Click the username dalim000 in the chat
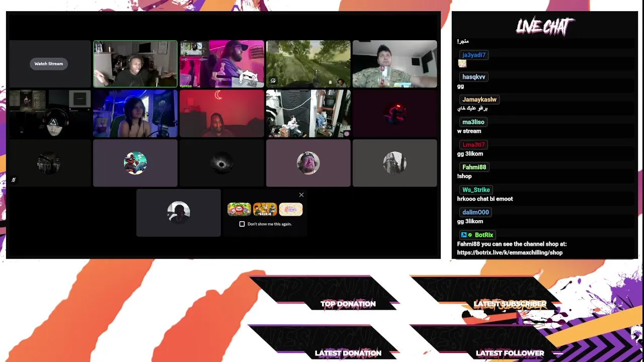Screen dimensions: 644x362 coord(475,212)
